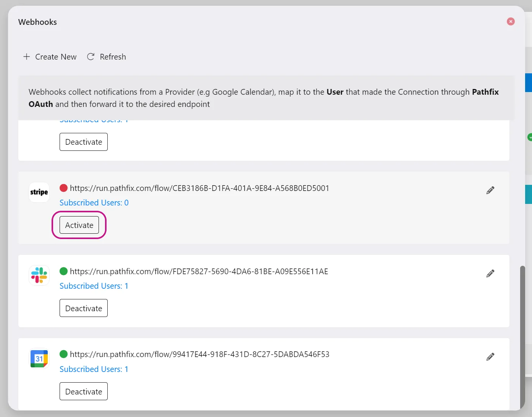The image size is (532, 417).
Task: Deactivate the Slack webhook
Action: [x=84, y=308]
